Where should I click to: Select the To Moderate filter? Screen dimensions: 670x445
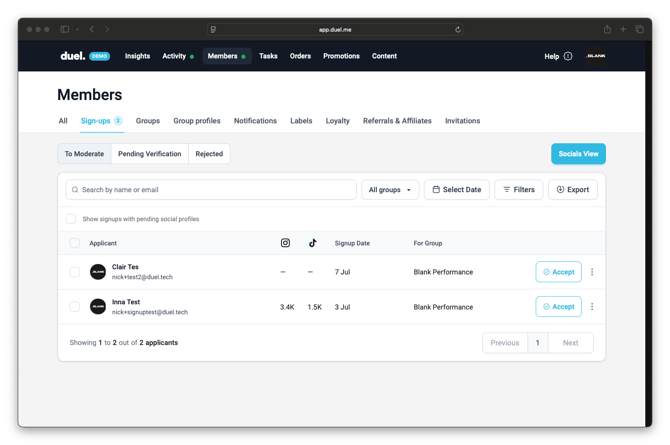click(84, 153)
